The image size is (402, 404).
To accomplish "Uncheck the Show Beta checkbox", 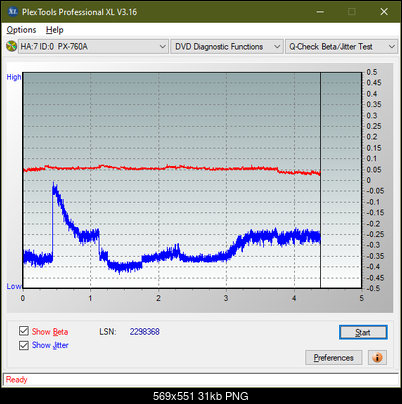I will 24,331.
